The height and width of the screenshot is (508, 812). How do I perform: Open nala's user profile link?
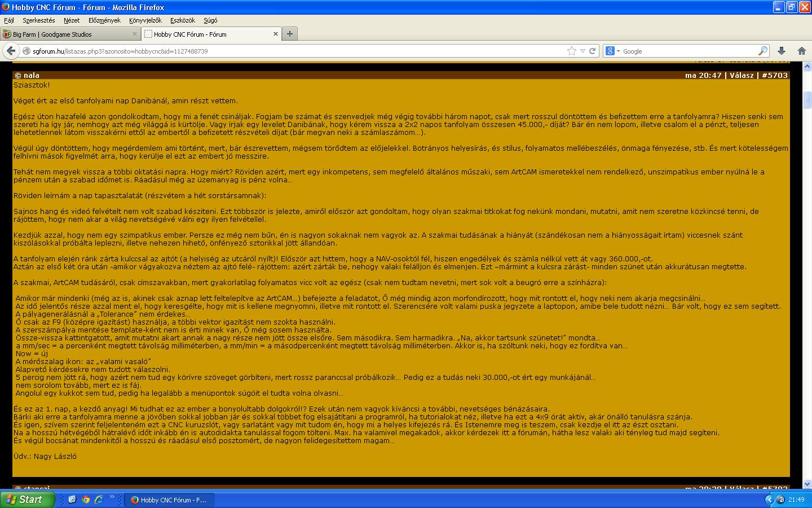pyautogui.click(x=32, y=75)
